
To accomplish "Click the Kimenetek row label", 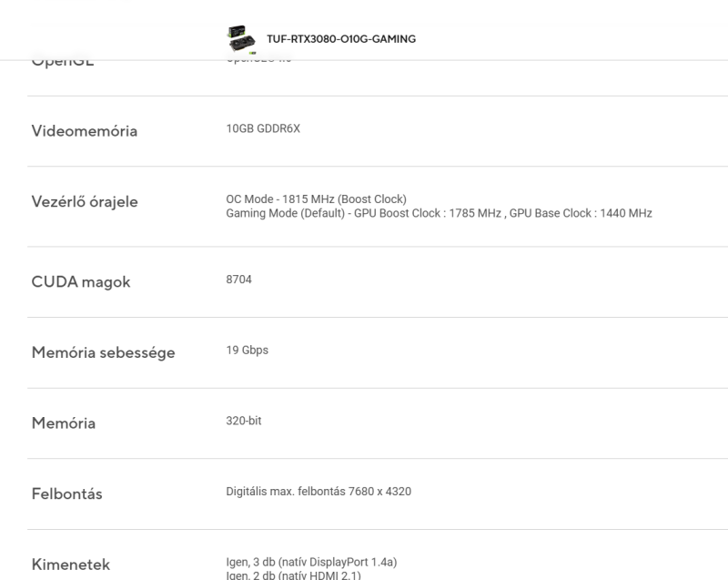I will click(71, 565).
